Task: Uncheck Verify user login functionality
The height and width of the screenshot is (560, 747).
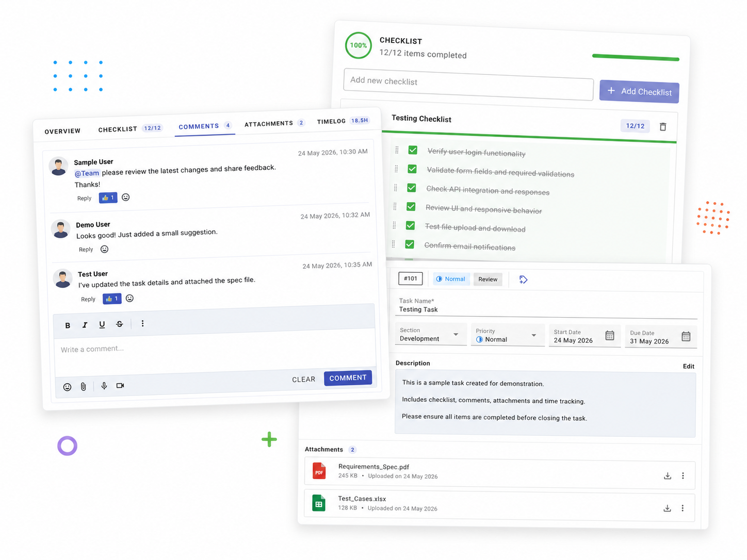Action: pyautogui.click(x=413, y=150)
